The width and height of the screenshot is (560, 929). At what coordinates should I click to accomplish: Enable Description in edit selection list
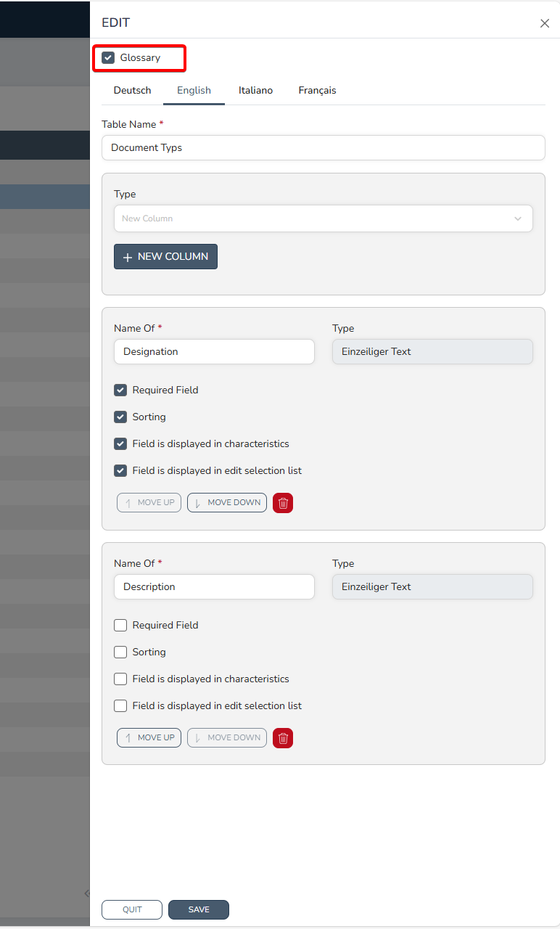click(121, 706)
